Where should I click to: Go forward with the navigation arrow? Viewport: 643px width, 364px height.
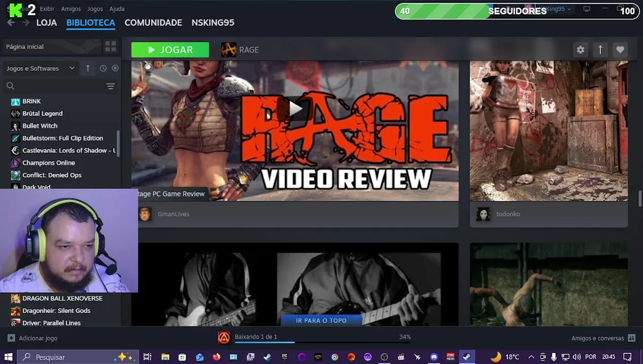(x=26, y=23)
